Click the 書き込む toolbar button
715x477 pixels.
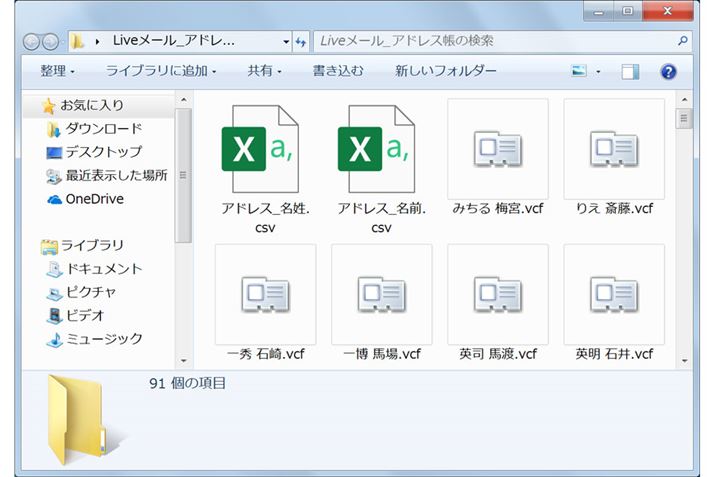click(x=338, y=71)
